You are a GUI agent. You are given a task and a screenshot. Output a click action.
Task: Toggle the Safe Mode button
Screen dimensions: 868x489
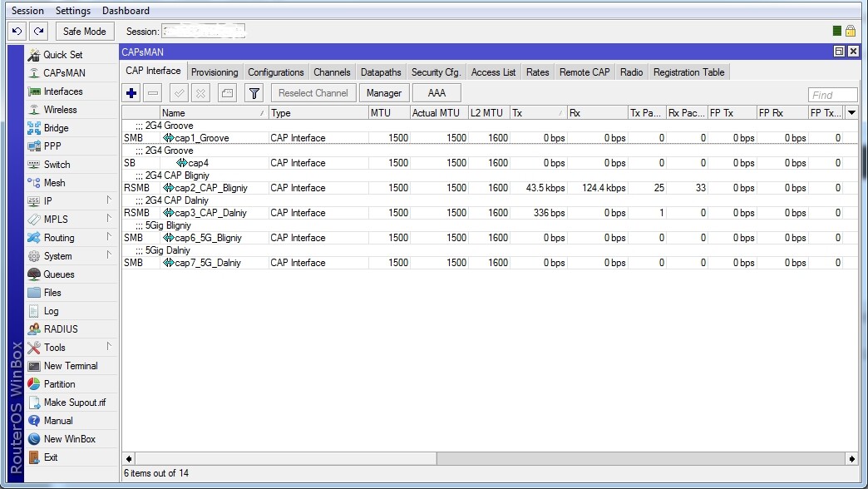coord(85,31)
